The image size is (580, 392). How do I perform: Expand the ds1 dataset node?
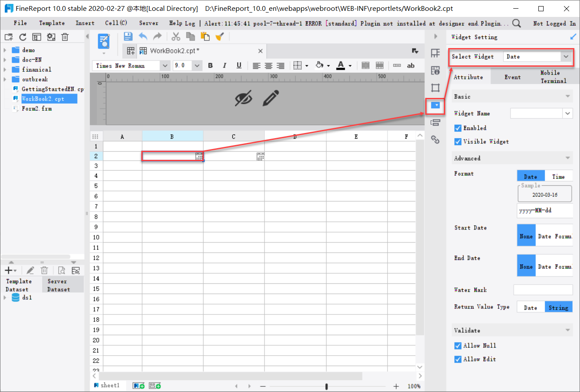point(5,298)
